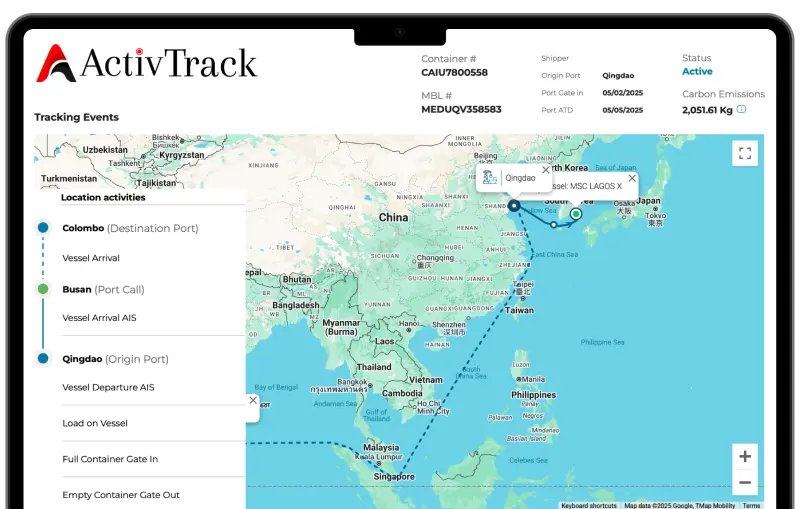The width and height of the screenshot is (800, 509).
Task: Click the Qingdao origin marker on map
Action: click(x=514, y=206)
